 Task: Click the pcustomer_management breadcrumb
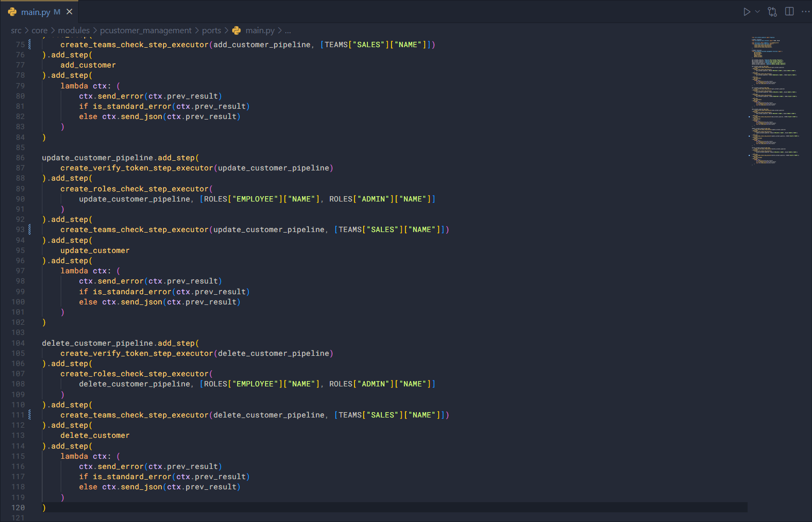pyautogui.click(x=145, y=31)
